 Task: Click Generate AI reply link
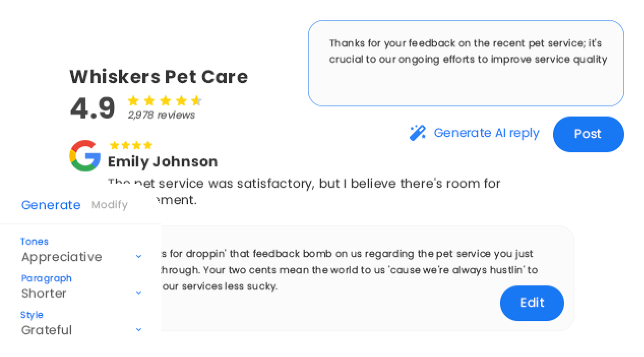[486, 133]
